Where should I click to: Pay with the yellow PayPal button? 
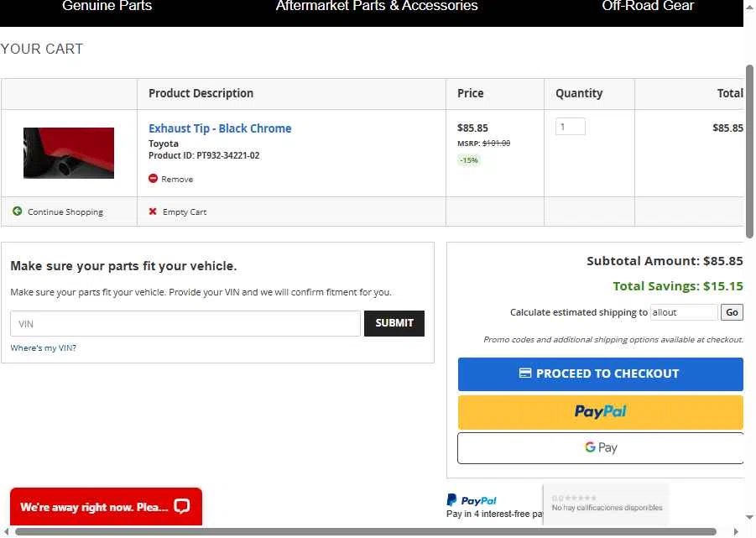(x=600, y=412)
